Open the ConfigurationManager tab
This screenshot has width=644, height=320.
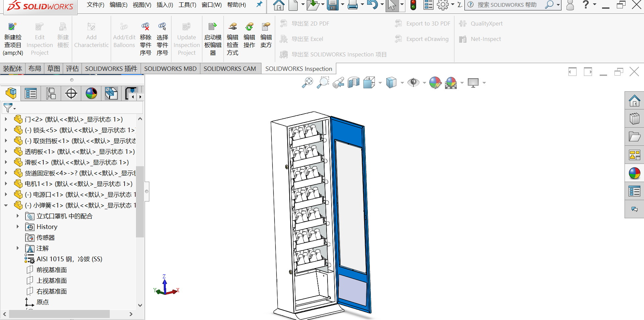click(x=51, y=93)
